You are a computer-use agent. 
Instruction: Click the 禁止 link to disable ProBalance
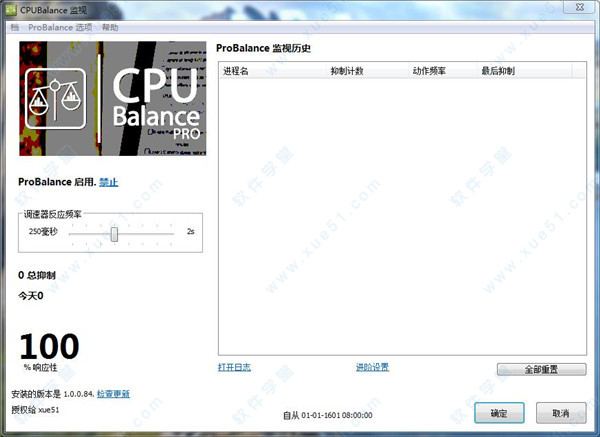[x=109, y=182]
